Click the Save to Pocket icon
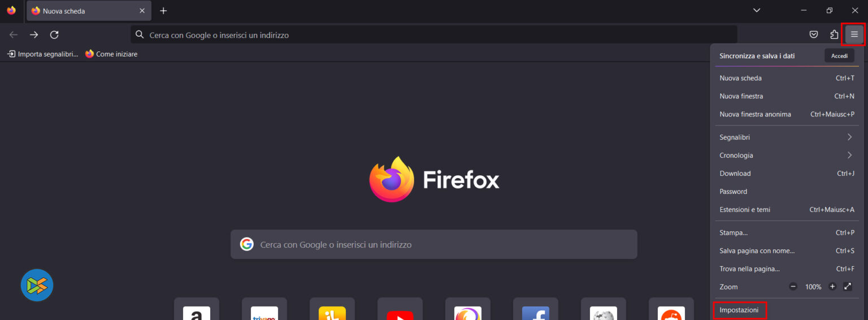 coord(814,34)
